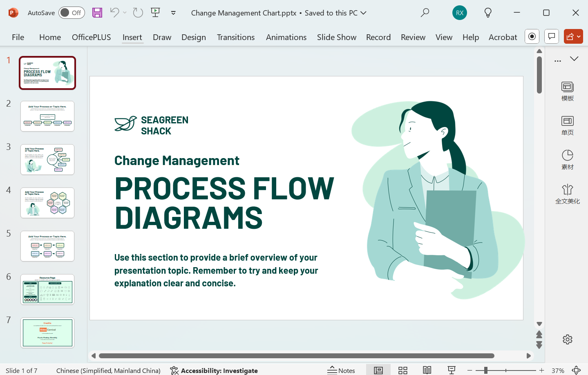
Task: Click the 全文美化 beautify icon
Action: pyautogui.click(x=567, y=194)
